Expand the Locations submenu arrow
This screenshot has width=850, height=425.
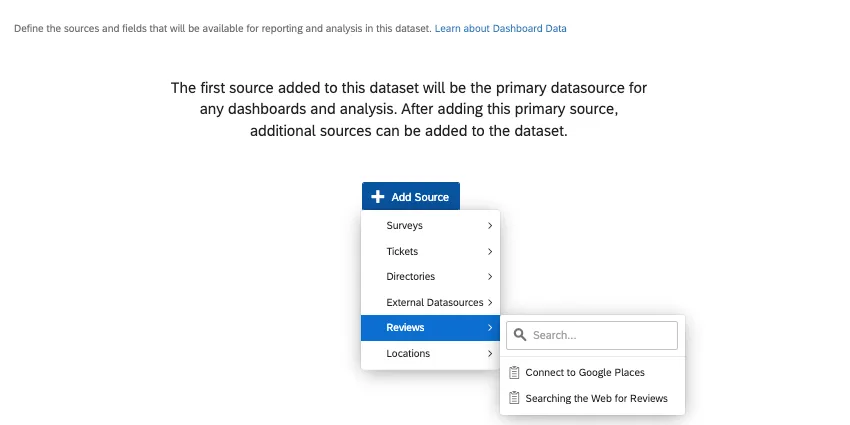coord(490,353)
